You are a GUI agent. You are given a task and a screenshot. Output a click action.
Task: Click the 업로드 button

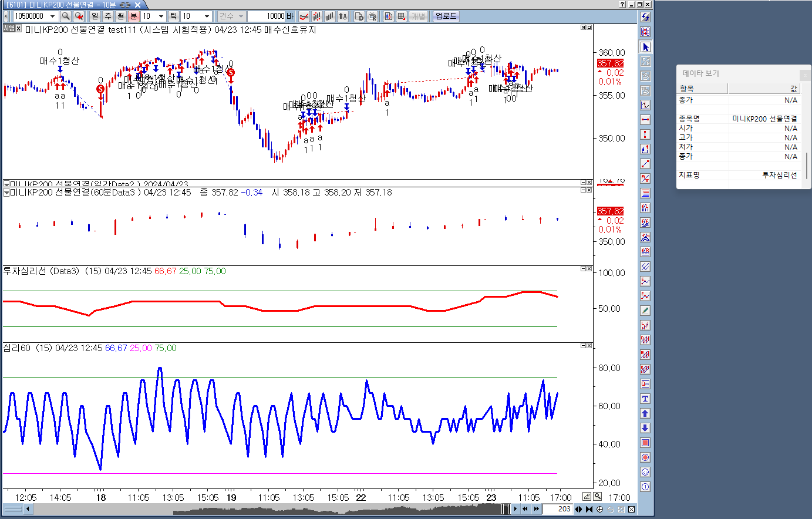(446, 16)
